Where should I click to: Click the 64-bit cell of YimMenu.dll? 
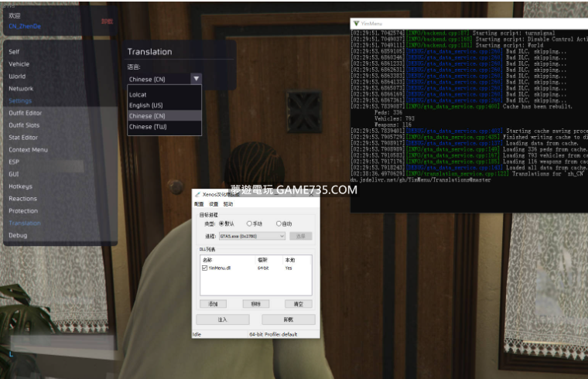(263, 268)
